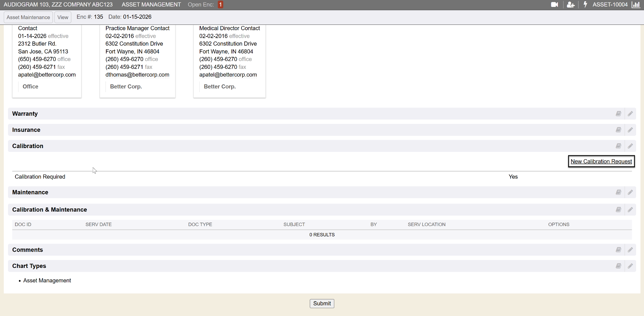
Task: Click the red Open Enc count badge
Action: click(x=220, y=5)
